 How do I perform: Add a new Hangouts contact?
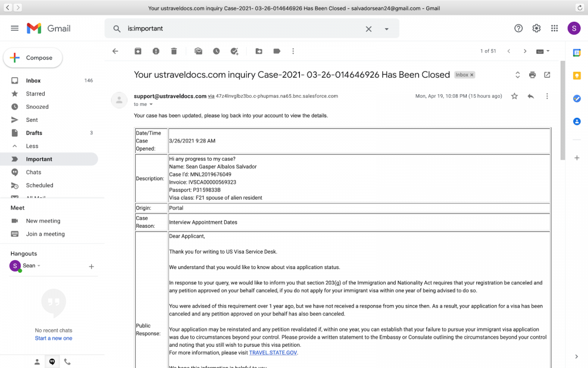pyautogui.click(x=91, y=266)
